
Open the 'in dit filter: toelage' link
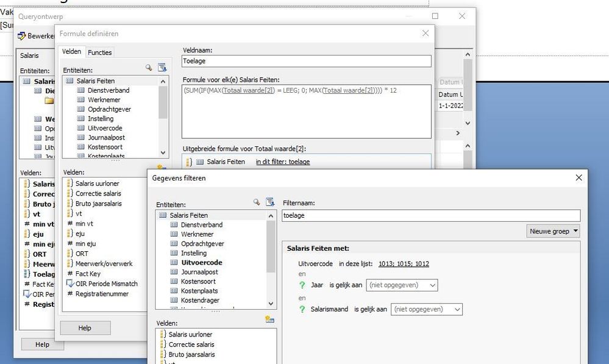[x=283, y=162]
